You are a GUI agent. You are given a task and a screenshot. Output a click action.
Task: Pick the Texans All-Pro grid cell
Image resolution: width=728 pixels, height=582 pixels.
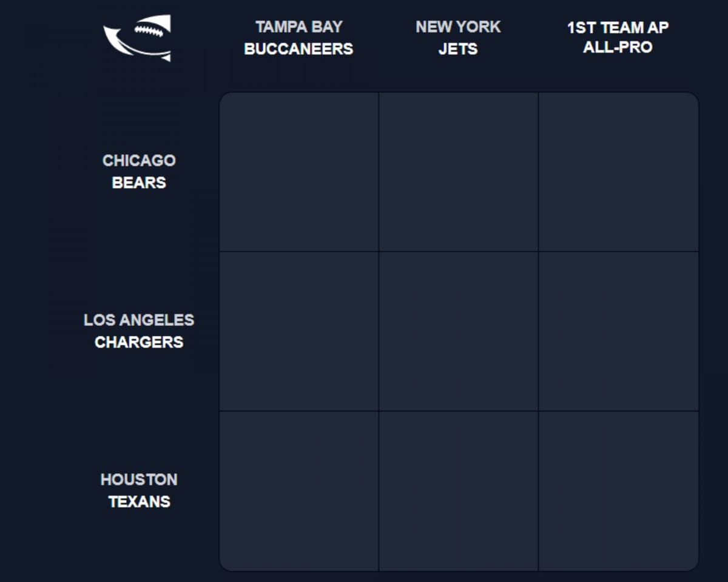click(x=618, y=491)
